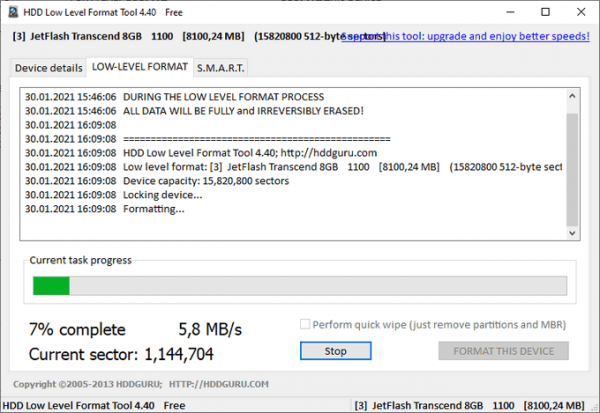Screen dimensions: 600x413
Task: Select the 'ALL DATA WILL BE FULLY and IRREVERSIBLY ERASED!' line
Action: point(194,111)
